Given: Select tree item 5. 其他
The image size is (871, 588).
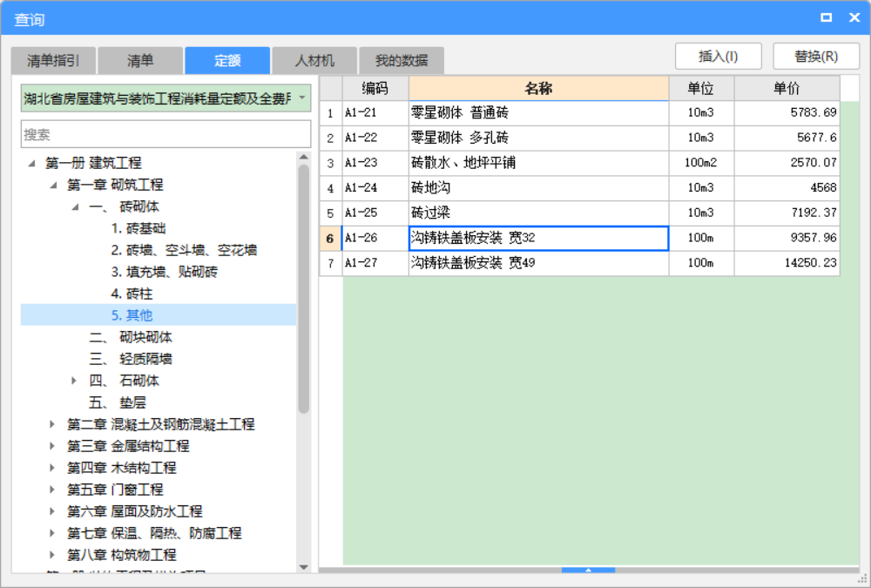Looking at the screenshot, I should coord(132,315).
